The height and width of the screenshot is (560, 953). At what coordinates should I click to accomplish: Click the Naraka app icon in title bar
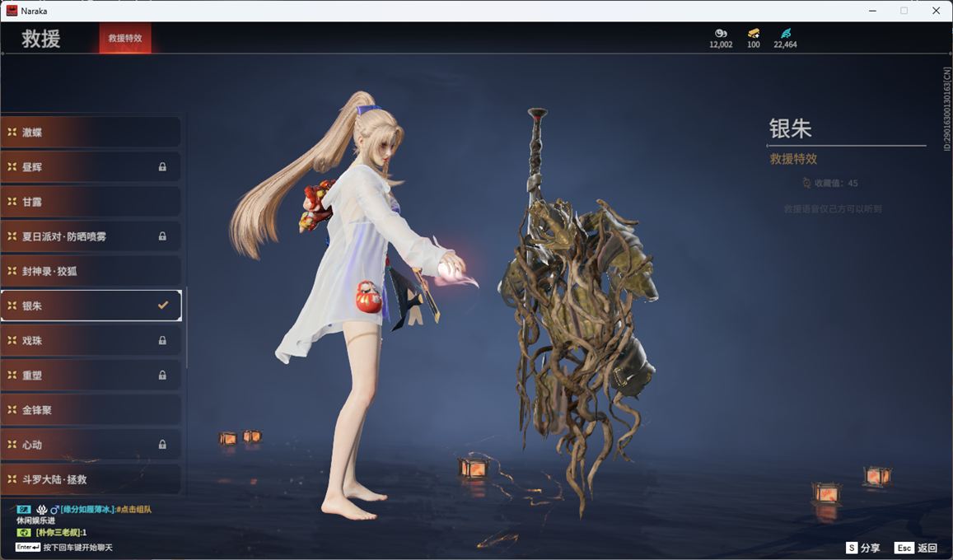pos(12,11)
